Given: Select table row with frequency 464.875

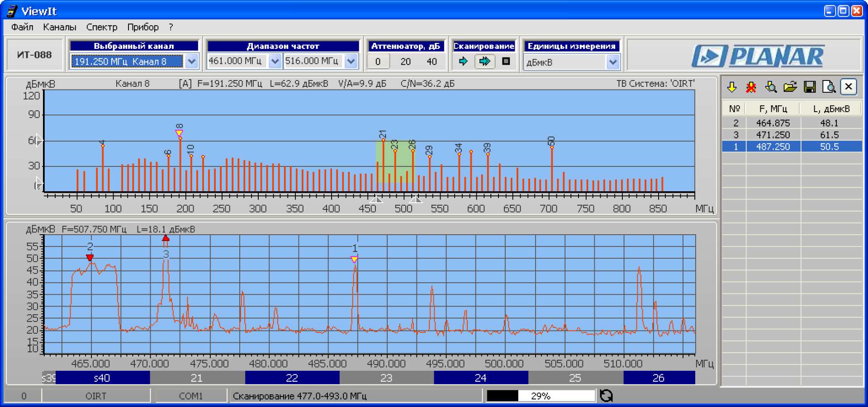Looking at the screenshot, I should (x=792, y=123).
